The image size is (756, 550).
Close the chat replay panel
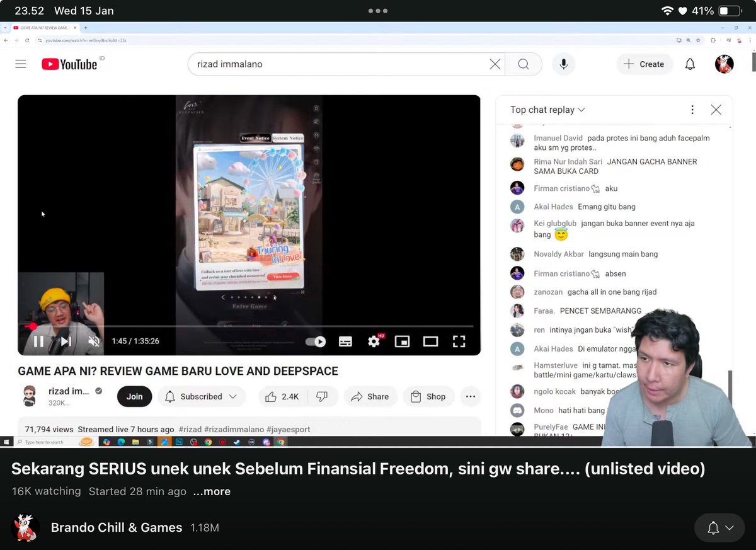pyautogui.click(x=716, y=110)
